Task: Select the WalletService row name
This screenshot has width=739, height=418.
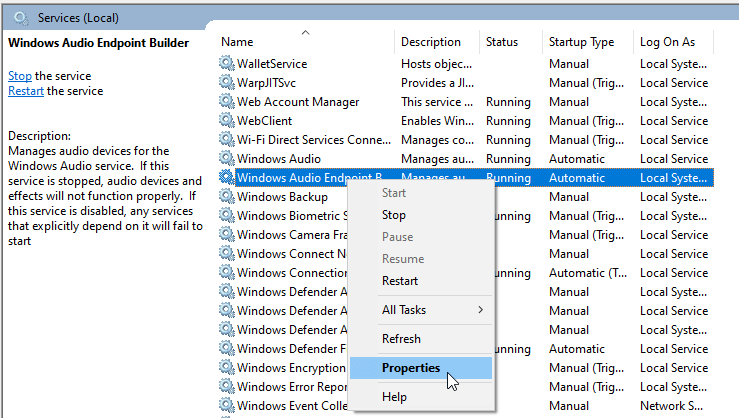Action: pos(272,64)
